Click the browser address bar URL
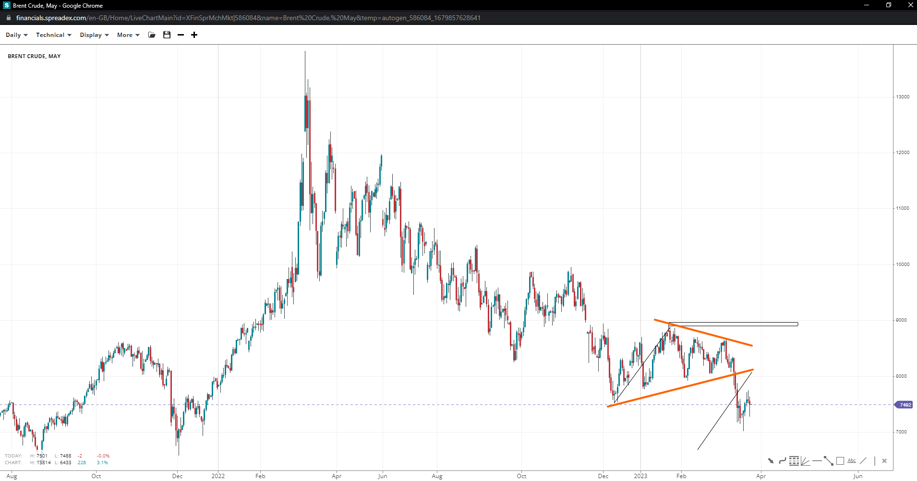Viewport: 917px width, 481px height. (248, 18)
